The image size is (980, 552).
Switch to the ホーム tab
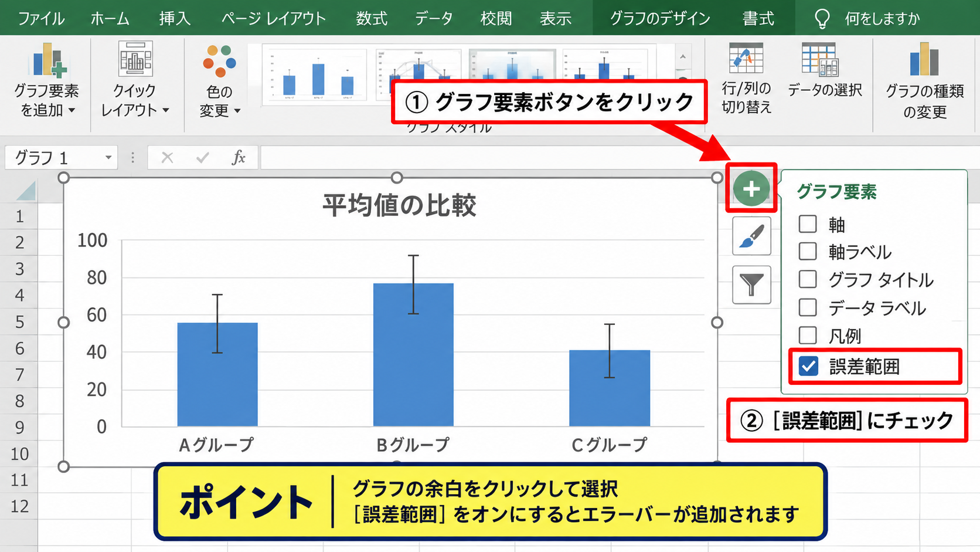pos(110,18)
